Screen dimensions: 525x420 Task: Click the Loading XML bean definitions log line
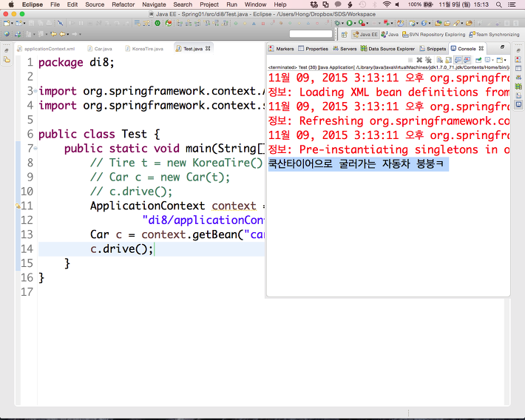tap(389, 92)
